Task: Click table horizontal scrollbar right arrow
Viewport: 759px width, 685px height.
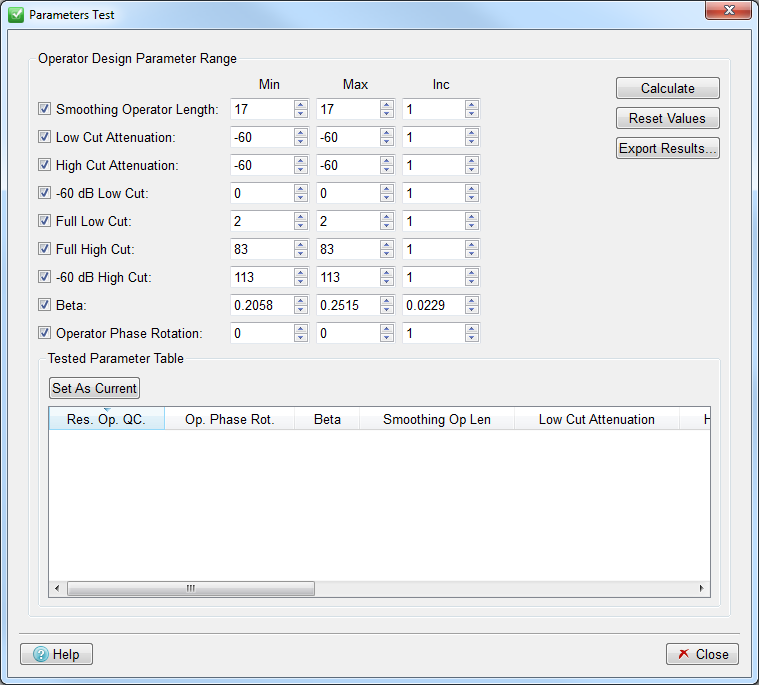Action: (701, 588)
